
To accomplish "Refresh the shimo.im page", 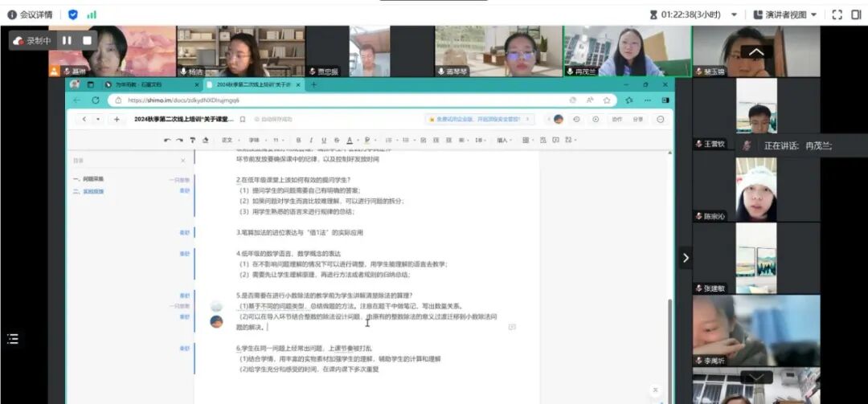I will [95, 100].
